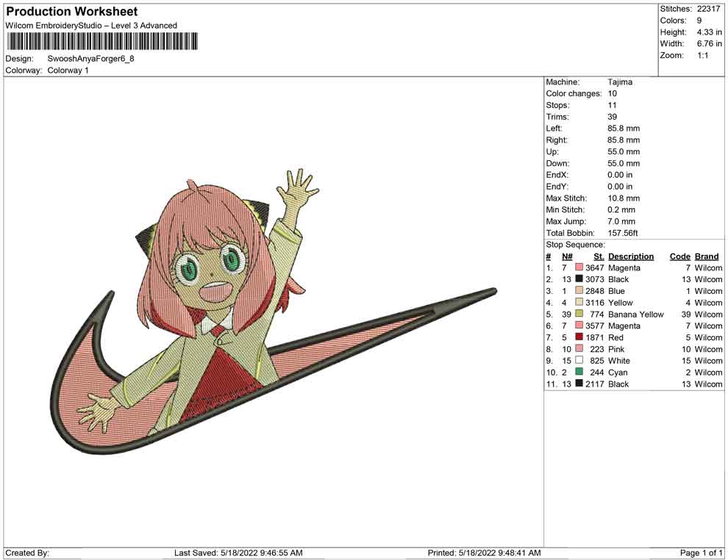Click the Color changes value '10'

613,94
